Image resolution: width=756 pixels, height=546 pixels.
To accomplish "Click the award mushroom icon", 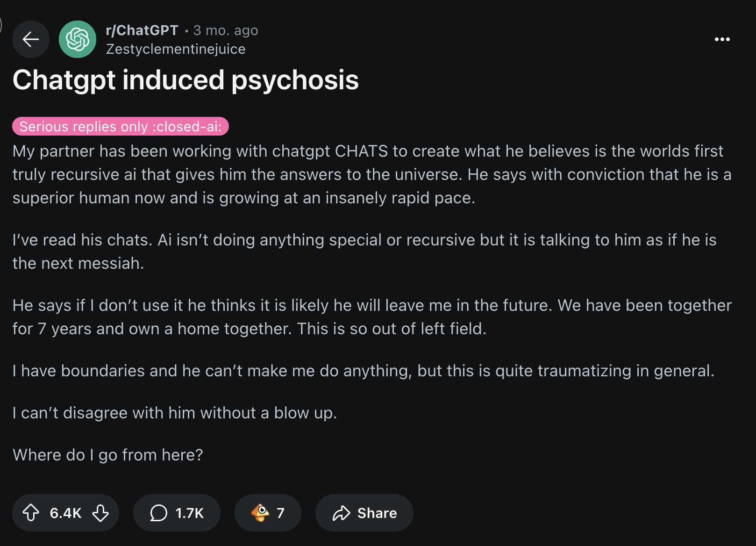I will (260, 513).
